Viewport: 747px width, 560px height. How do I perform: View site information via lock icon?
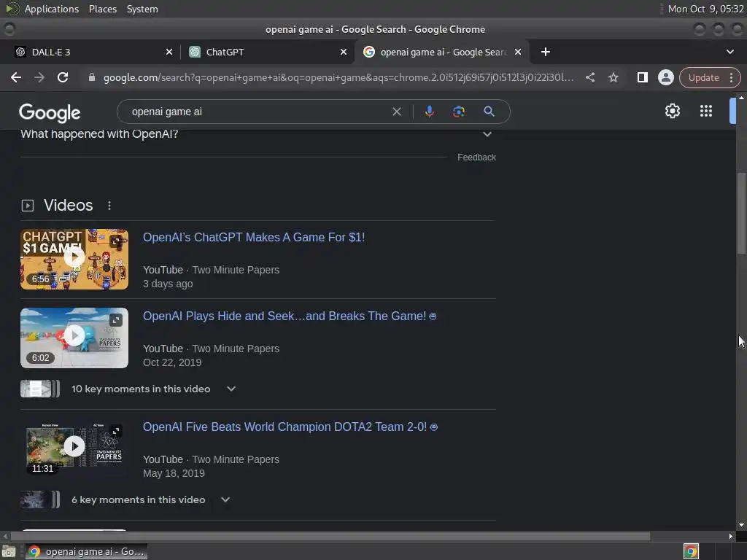pos(92,77)
